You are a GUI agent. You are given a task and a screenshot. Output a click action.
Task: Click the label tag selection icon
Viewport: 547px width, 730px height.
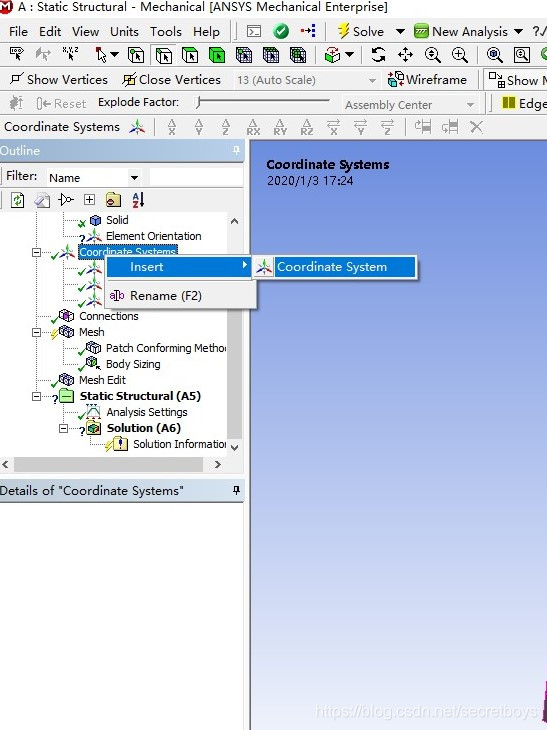[x=16, y=55]
